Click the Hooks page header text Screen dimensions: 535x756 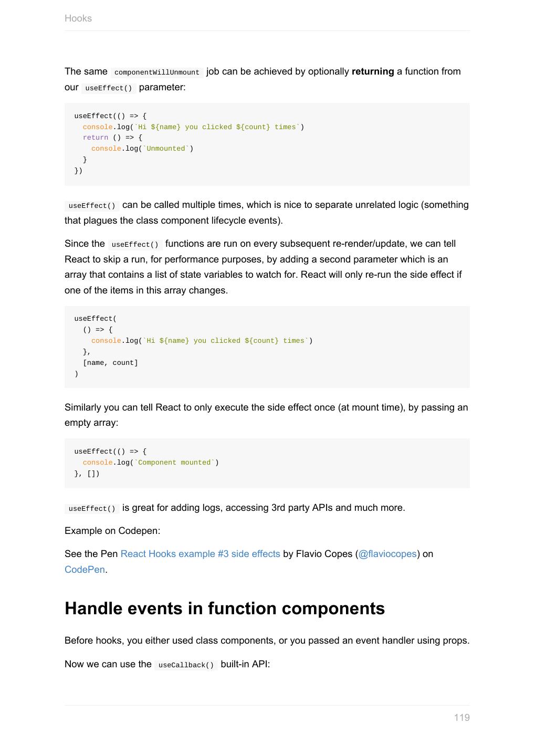[x=78, y=18]
